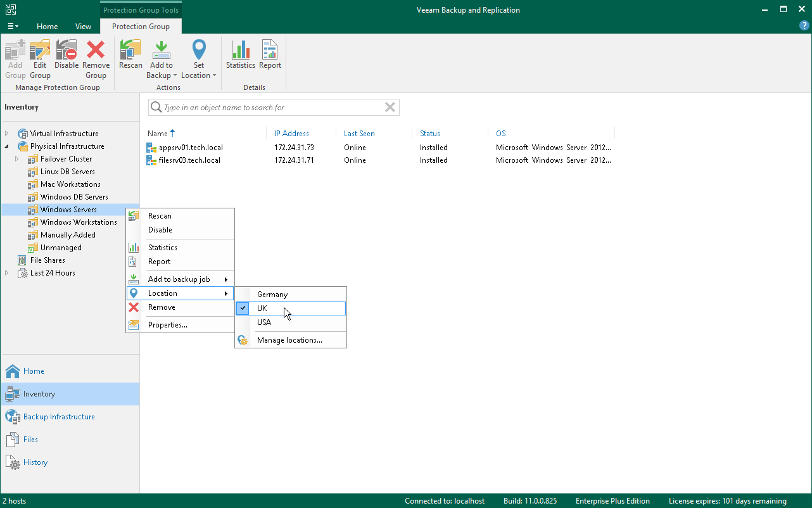Expand the Virtual Infrastructure node
This screenshot has height=508, width=812.
[7, 134]
